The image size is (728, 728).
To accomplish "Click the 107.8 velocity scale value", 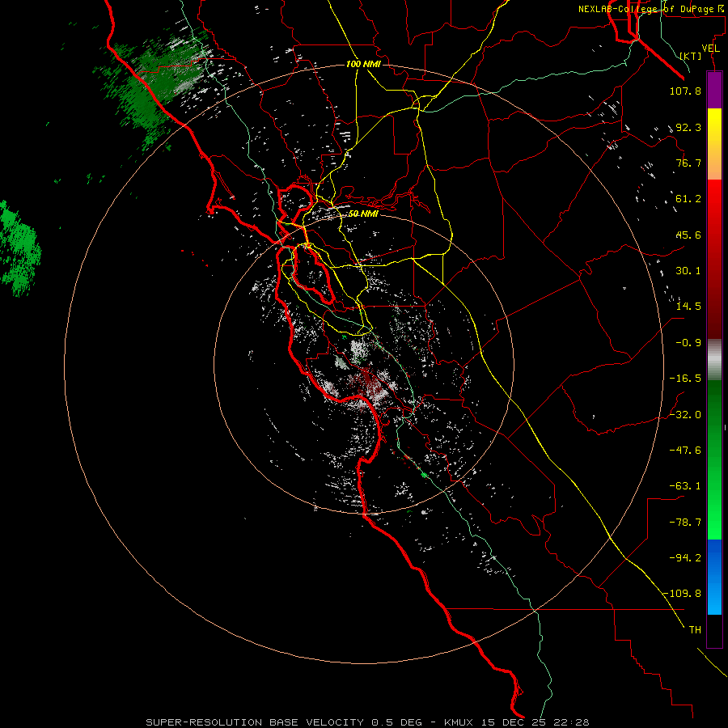I will pyautogui.click(x=685, y=91).
